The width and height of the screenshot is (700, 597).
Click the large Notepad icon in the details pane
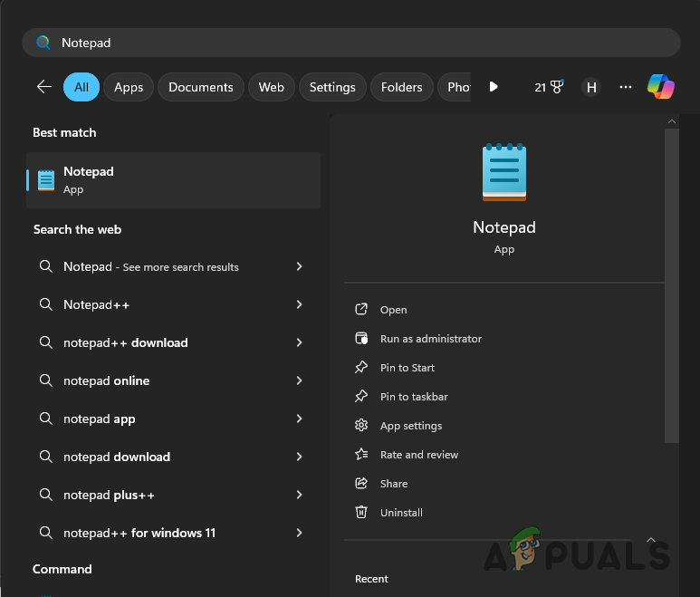pos(504,172)
